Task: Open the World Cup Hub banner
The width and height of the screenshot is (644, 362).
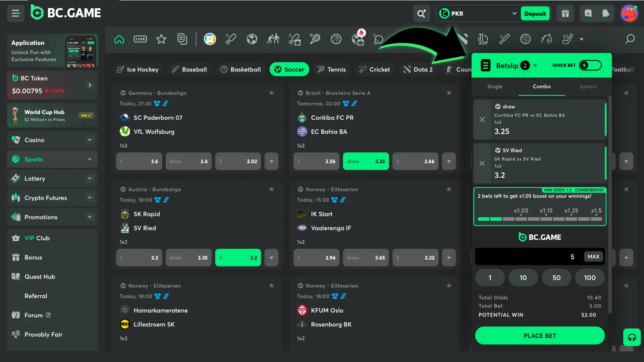Action: click(52, 115)
